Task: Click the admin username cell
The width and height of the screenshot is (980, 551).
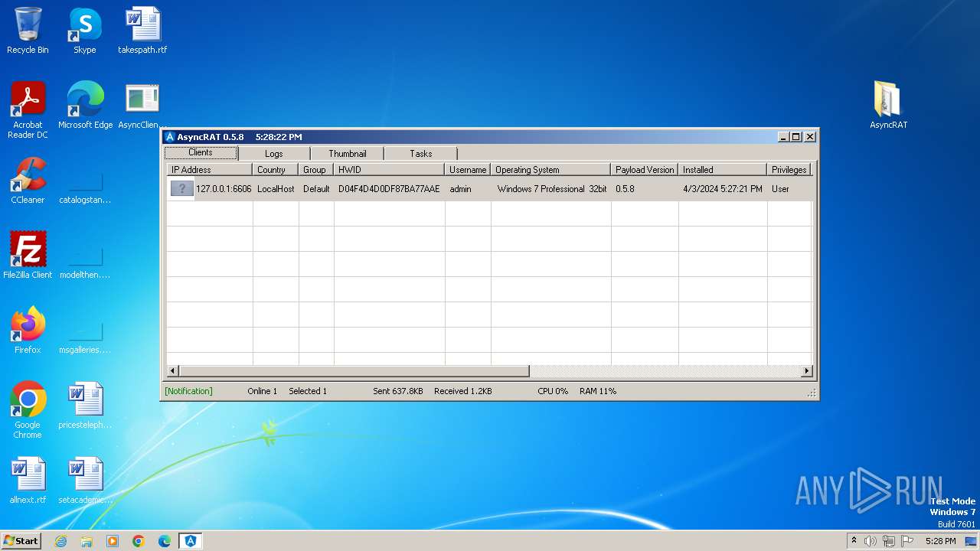Action: [x=460, y=189]
